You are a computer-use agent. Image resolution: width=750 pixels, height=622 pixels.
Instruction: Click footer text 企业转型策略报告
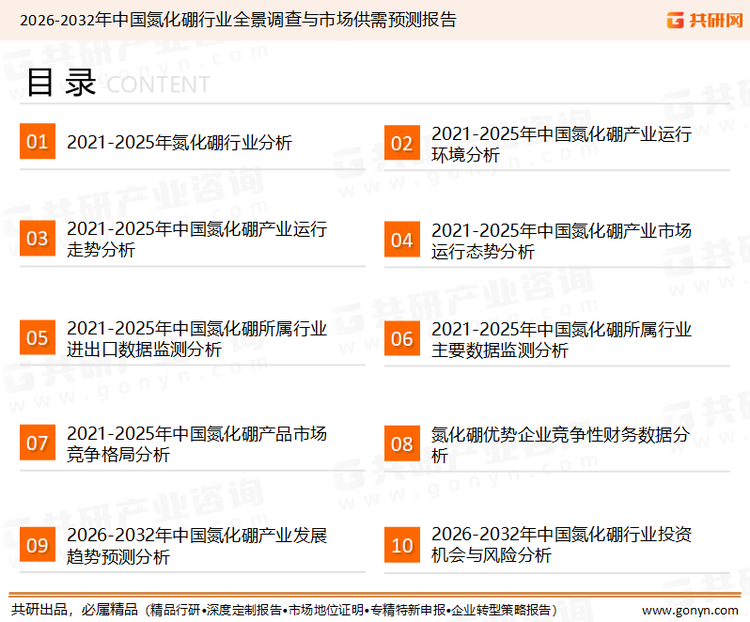[501, 610]
